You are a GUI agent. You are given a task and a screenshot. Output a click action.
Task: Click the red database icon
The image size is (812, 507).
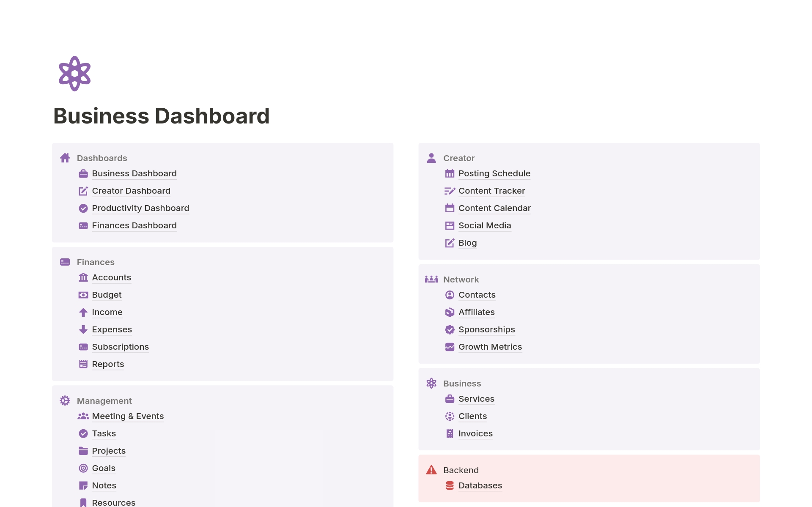[450, 485]
